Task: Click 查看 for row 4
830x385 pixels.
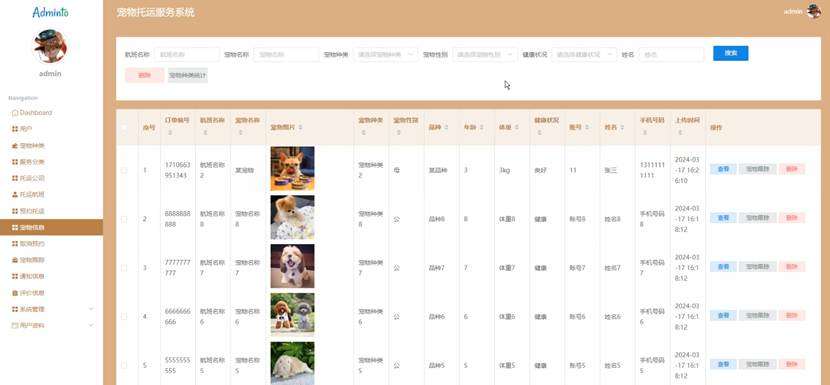Action: click(x=723, y=315)
